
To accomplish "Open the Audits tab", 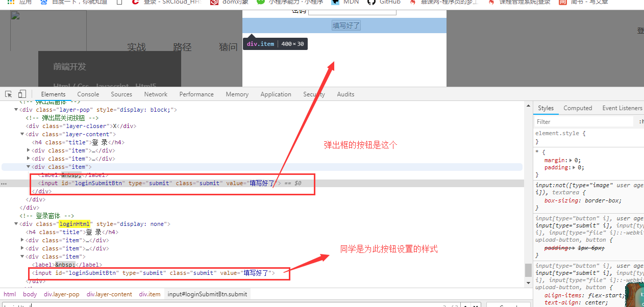I will coord(345,94).
